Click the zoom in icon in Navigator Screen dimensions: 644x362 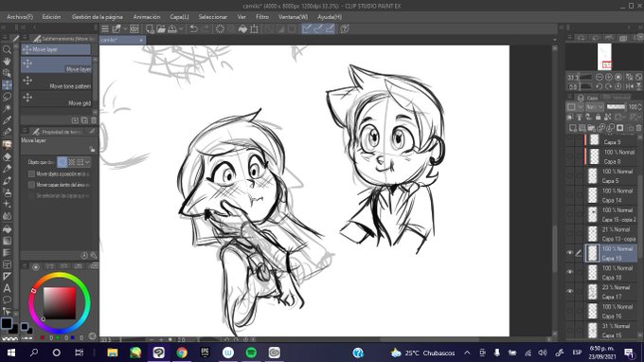coord(609,78)
